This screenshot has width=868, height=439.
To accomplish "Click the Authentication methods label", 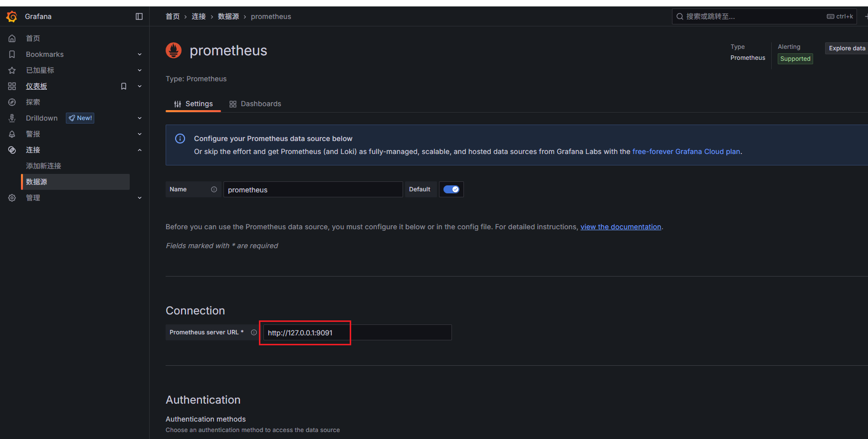I will click(x=206, y=419).
